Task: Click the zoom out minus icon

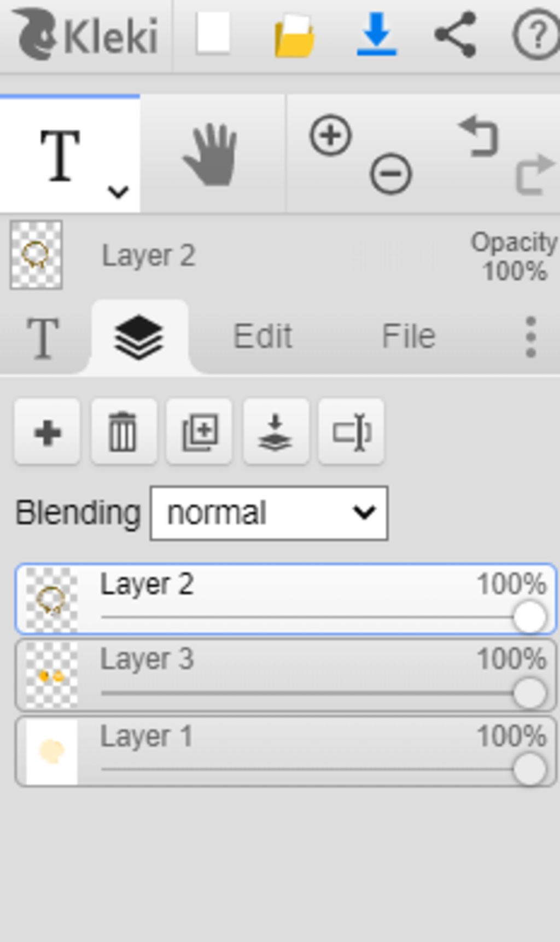Action: pyautogui.click(x=390, y=174)
